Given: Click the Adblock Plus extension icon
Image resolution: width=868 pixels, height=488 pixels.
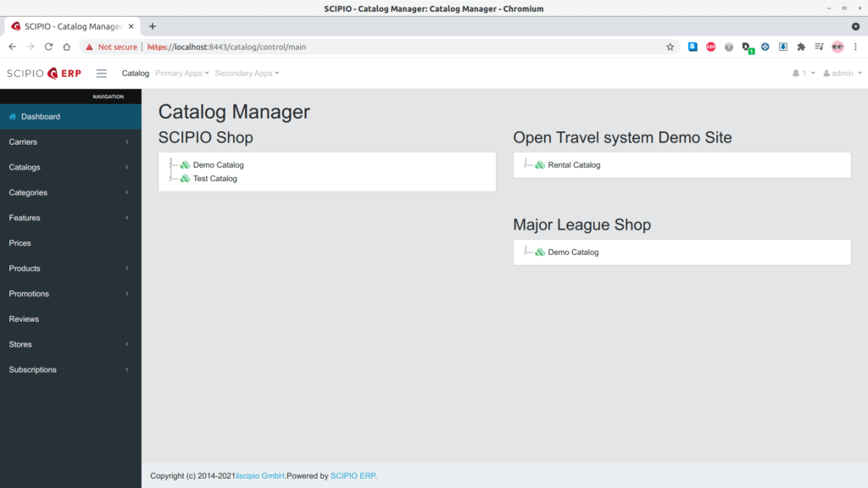Looking at the screenshot, I should [711, 47].
